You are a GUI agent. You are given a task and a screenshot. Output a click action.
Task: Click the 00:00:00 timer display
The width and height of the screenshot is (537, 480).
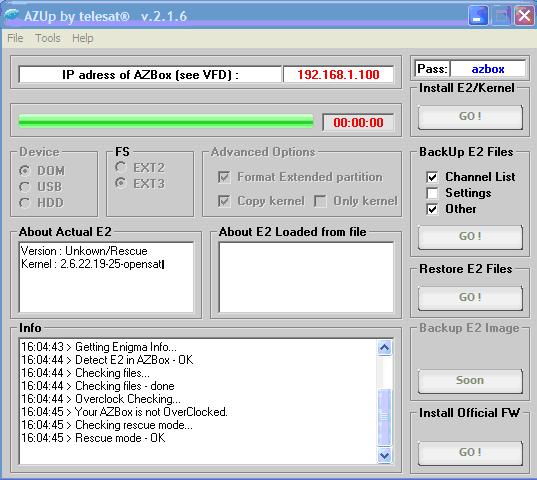point(358,123)
